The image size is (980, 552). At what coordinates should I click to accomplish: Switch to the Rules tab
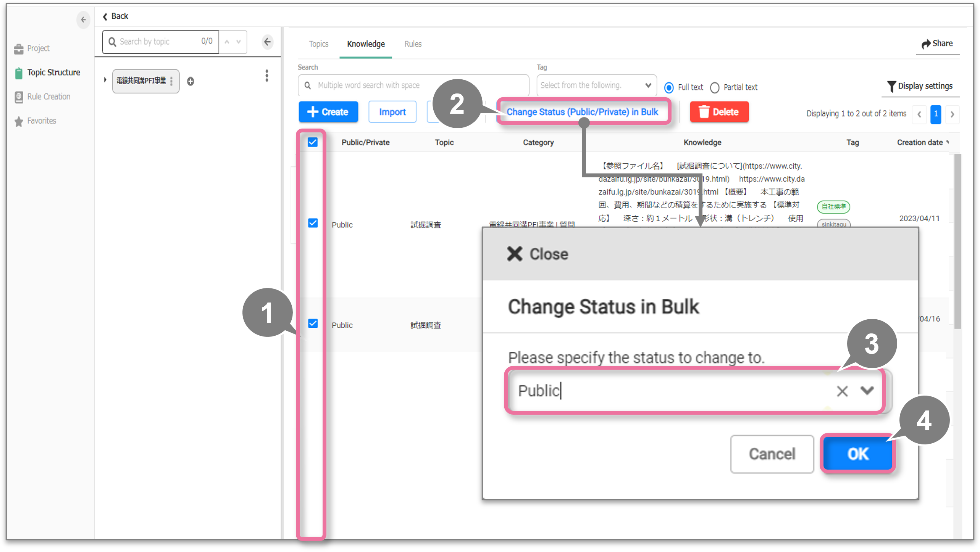point(413,44)
